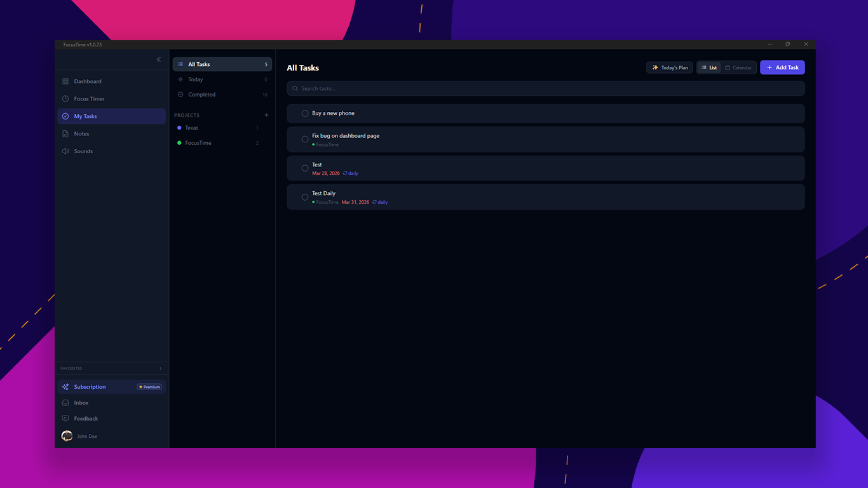Screen dimensions: 868x488
Task: Click the daily repeat icon on Test Daily
Action: click(x=374, y=202)
